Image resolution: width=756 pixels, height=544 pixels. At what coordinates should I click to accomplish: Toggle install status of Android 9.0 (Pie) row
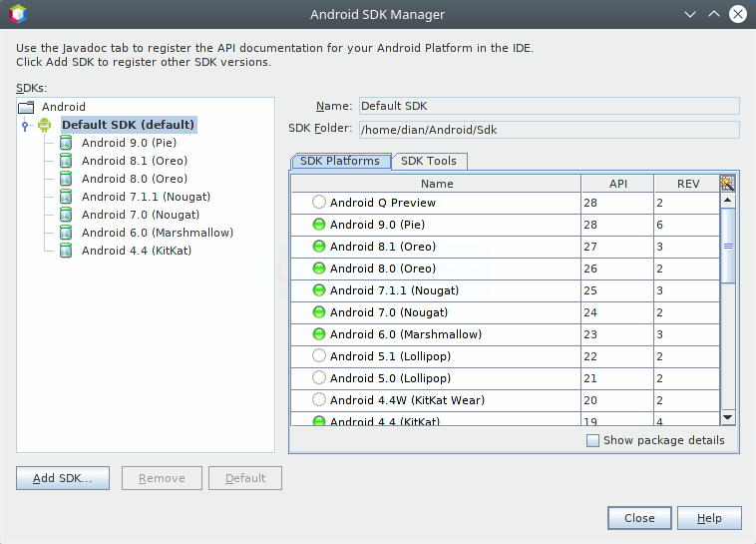(x=319, y=225)
